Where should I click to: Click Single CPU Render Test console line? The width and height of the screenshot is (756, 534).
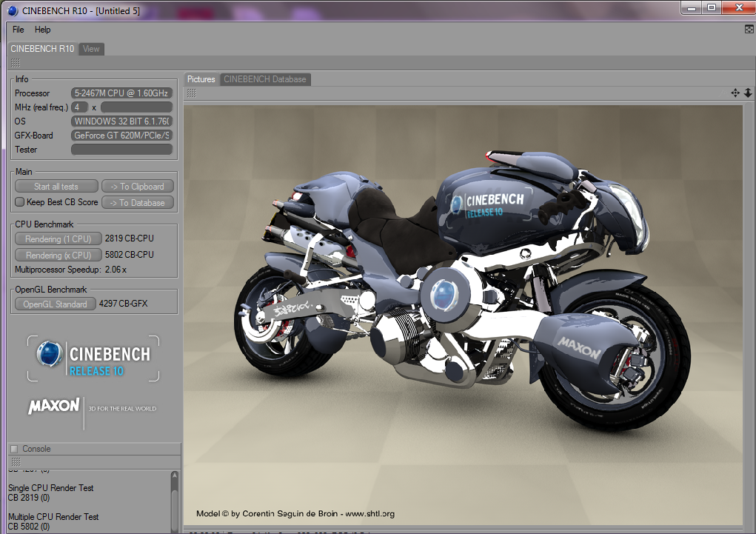point(50,488)
